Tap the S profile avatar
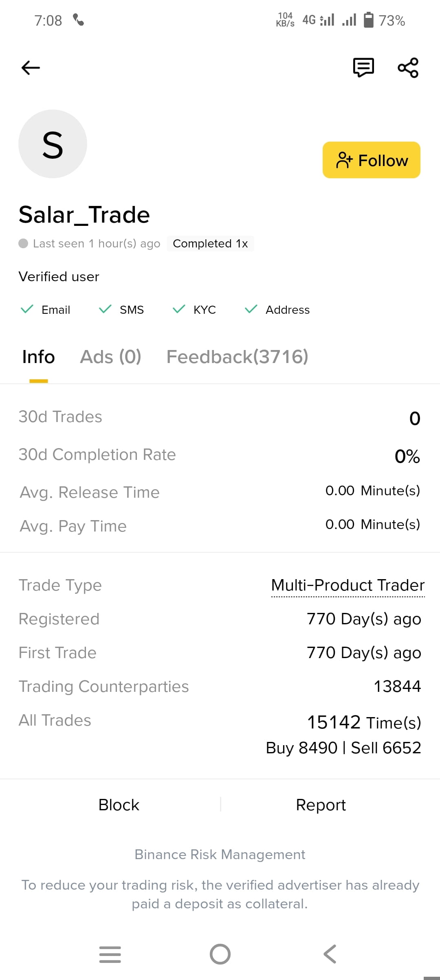440x980 pixels. tap(53, 144)
